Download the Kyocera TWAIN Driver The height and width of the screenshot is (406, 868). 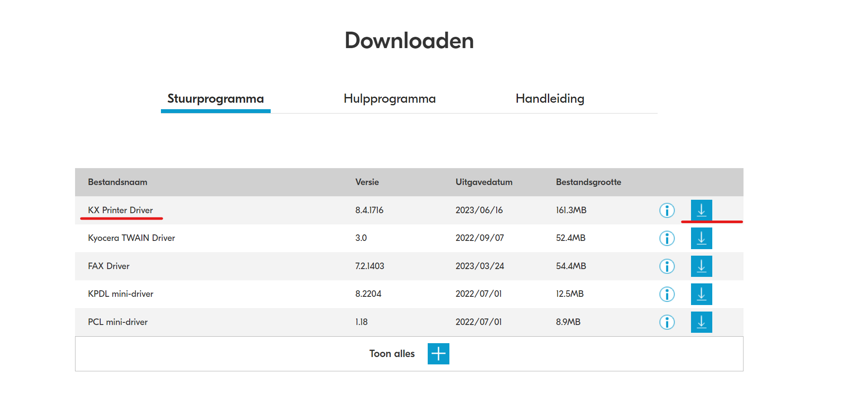(701, 238)
